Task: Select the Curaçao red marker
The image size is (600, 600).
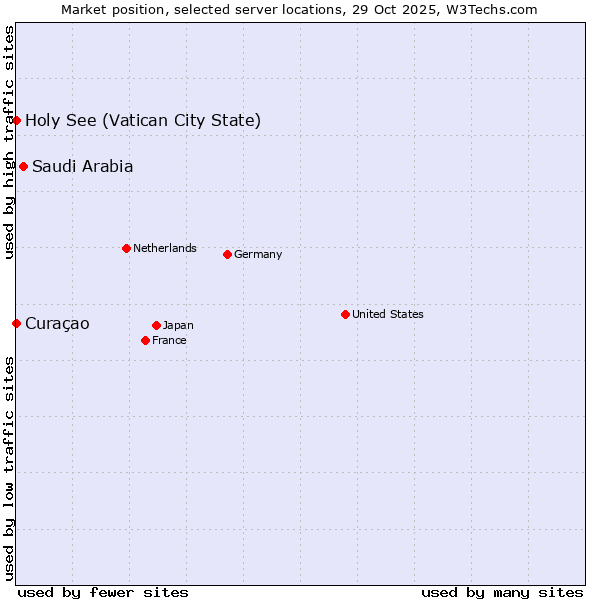Action: coord(16,323)
